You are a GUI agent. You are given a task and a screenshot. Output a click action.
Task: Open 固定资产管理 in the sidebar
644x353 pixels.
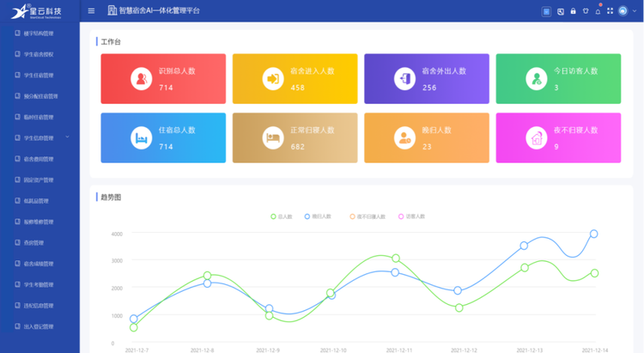39,180
